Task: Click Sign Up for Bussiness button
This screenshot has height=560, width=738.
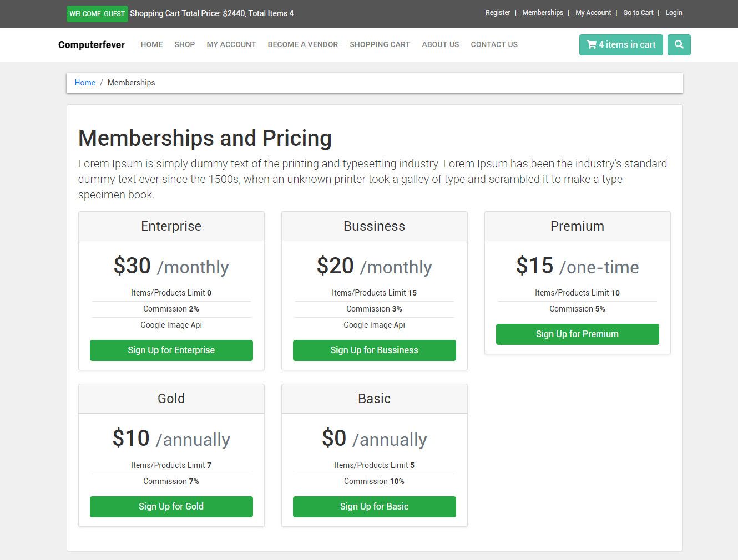Action: (374, 350)
